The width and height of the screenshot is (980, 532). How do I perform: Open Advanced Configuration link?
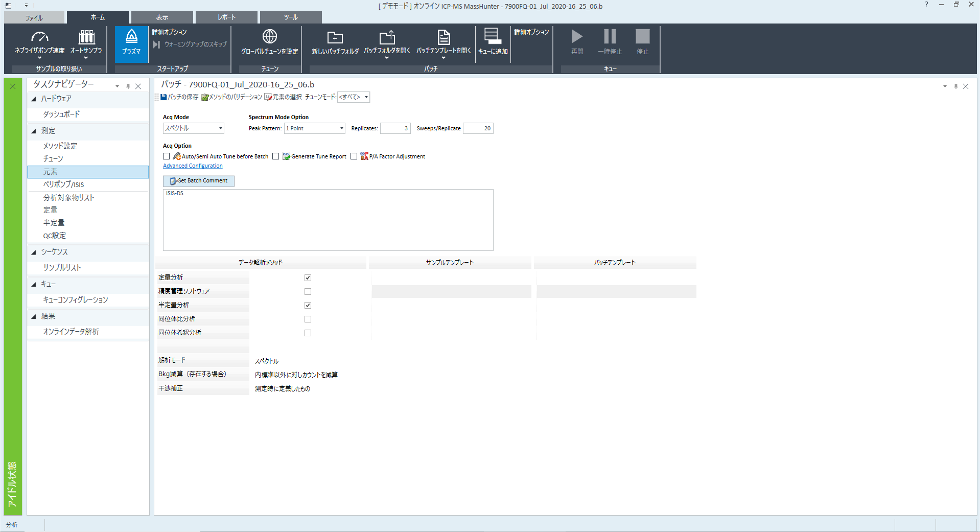193,166
